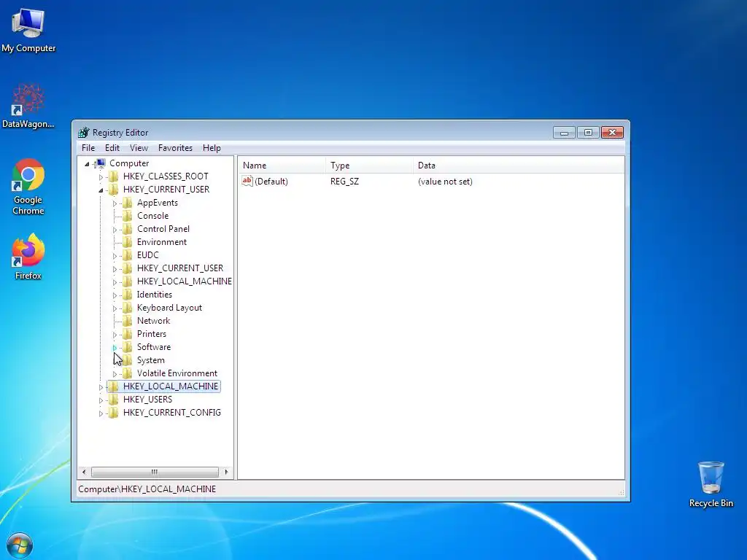
Task: Select the nested HKEY_LOCAL_MACHINE subkey under HKEY_CURRENT_USER
Action: 185,281
